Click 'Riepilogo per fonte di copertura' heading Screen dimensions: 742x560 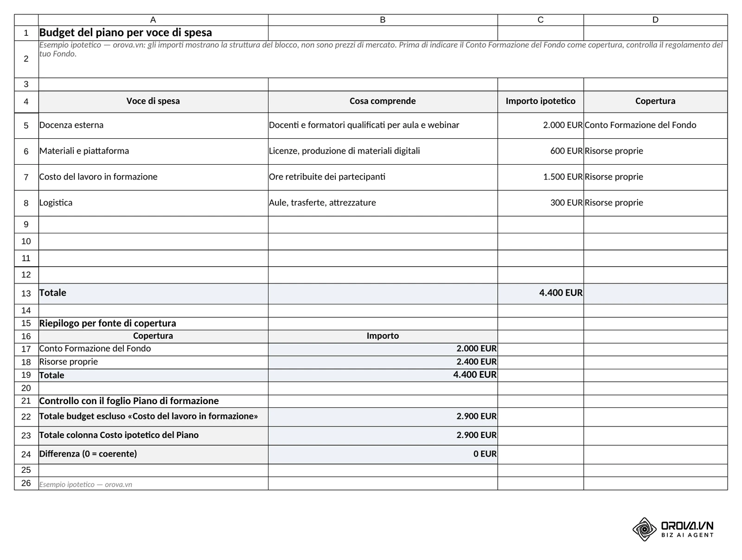pos(108,323)
